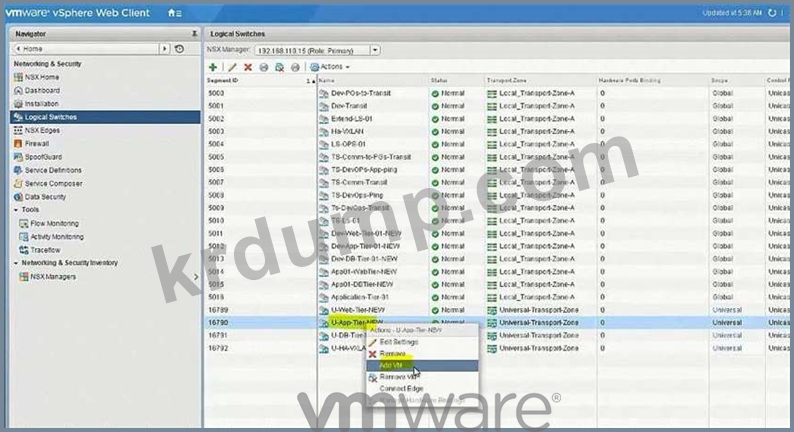Select segment ID 16792 row

click(496, 348)
